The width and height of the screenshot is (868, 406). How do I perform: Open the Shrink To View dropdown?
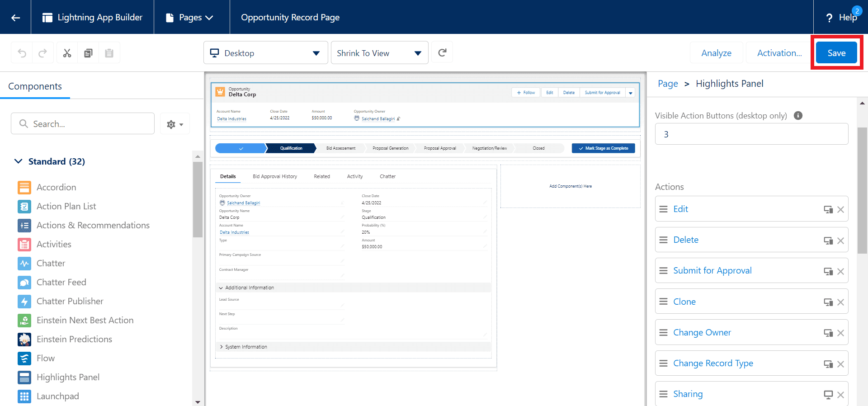pos(380,53)
